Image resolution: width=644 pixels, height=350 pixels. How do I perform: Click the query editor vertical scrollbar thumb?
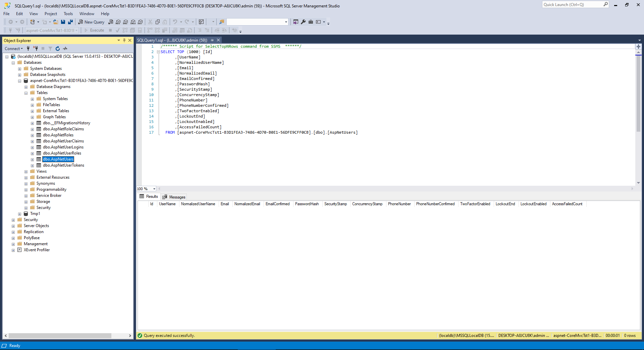point(638,94)
